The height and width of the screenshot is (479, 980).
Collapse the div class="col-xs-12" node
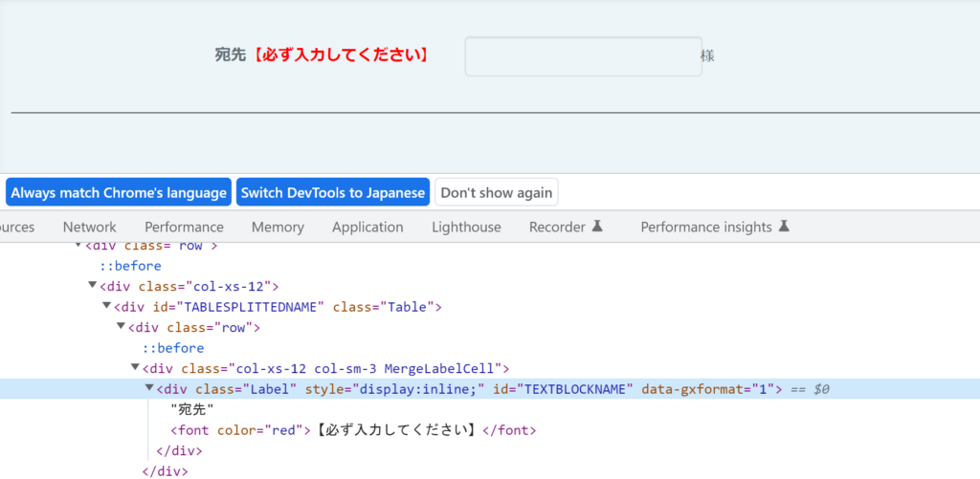(93, 286)
